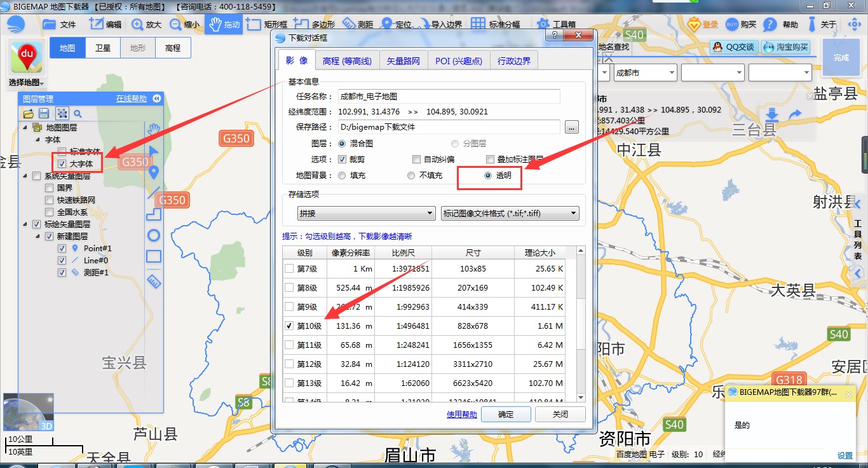Image resolution: width=868 pixels, height=468 pixels.
Task: Open the 使用帮助 link
Action: 462,414
